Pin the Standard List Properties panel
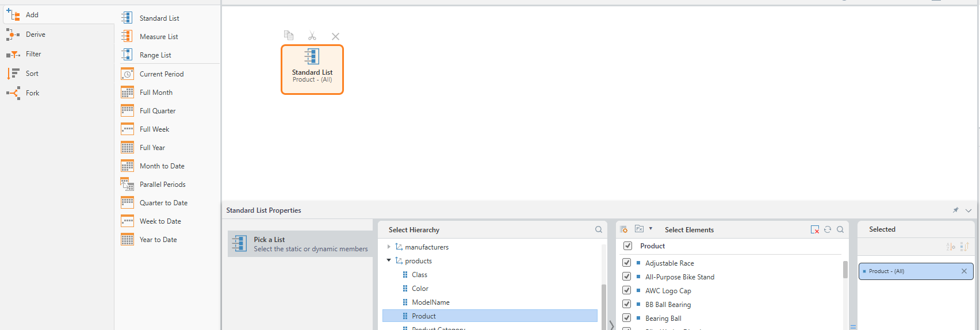 pos(956,210)
